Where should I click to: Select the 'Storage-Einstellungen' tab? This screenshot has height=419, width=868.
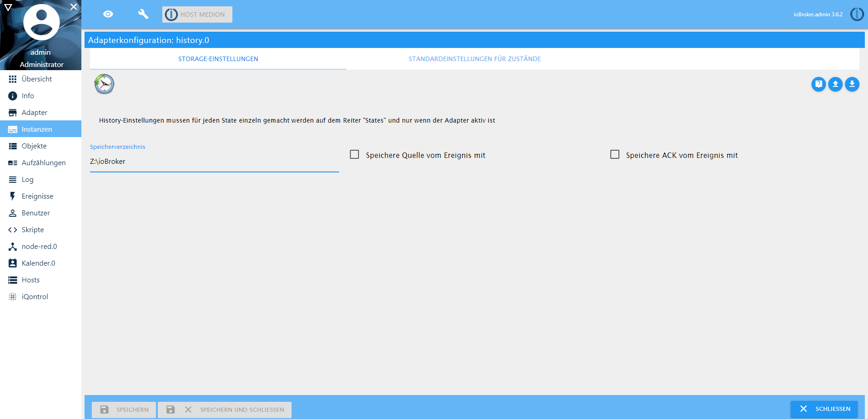218,59
